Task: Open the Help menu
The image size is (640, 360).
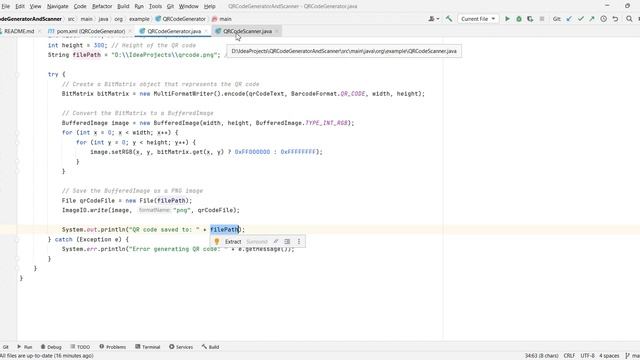Action: (209, 6)
